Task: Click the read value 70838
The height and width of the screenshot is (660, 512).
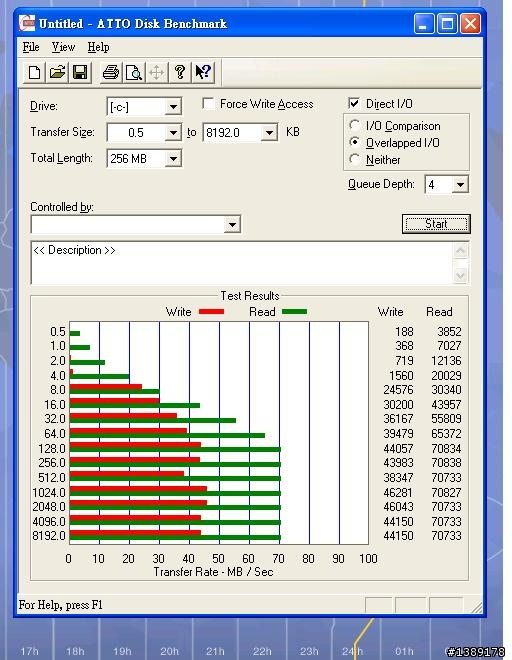Action: [x=446, y=463]
